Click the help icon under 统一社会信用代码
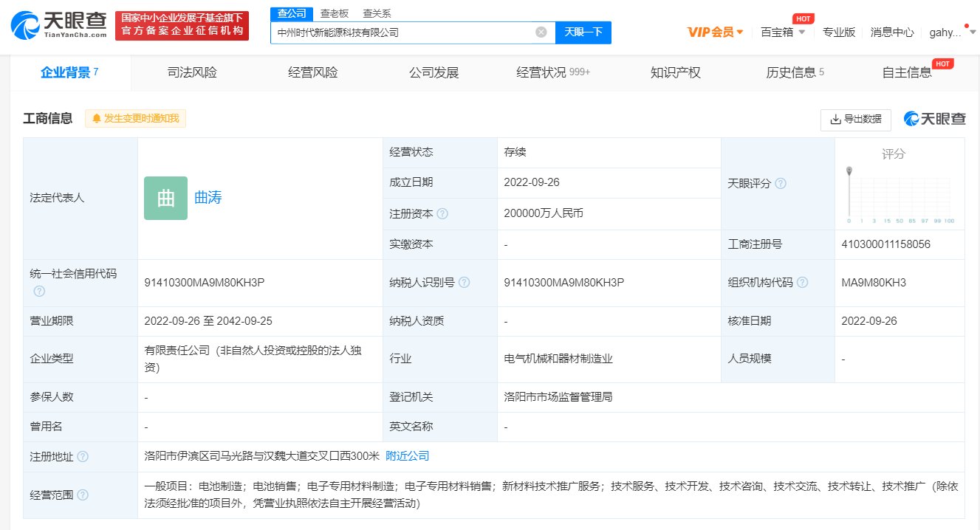This screenshot has height=530, width=980. click(39, 291)
